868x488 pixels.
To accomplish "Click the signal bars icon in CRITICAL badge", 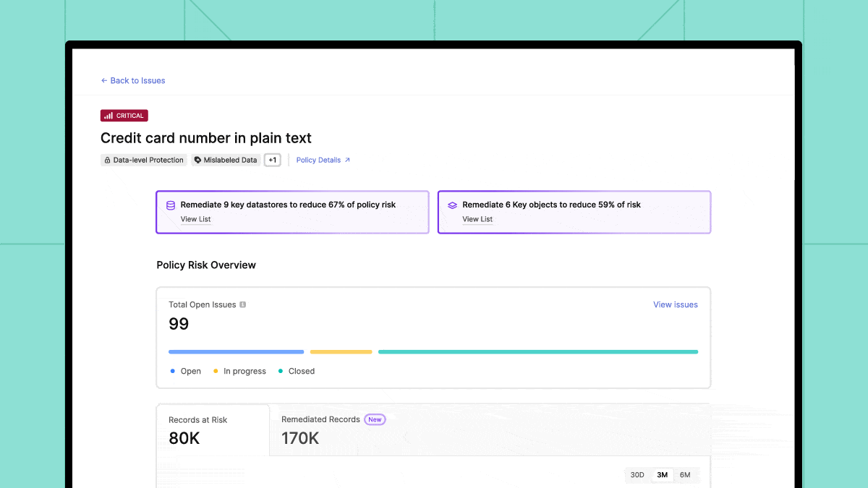I will point(108,116).
